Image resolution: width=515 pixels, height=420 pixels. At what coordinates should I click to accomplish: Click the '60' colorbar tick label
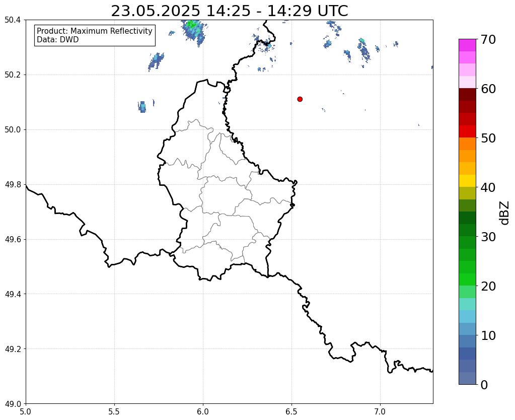pos(488,89)
